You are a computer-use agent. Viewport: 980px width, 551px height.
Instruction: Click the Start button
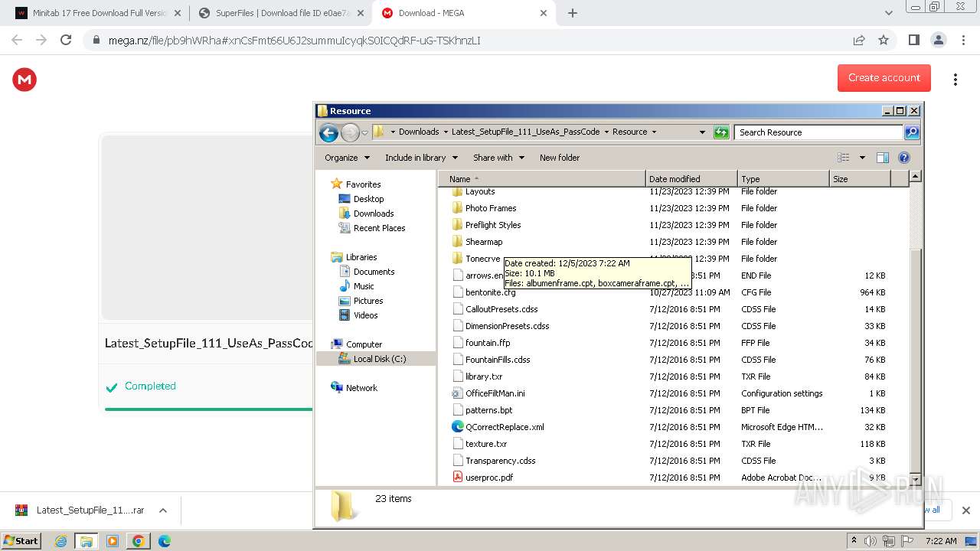pyautogui.click(x=21, y=540)
